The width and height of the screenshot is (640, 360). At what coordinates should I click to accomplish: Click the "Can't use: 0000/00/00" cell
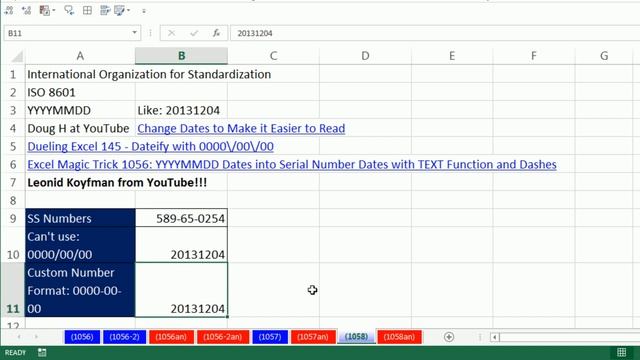pyautogui.click(x=80, y=245)
